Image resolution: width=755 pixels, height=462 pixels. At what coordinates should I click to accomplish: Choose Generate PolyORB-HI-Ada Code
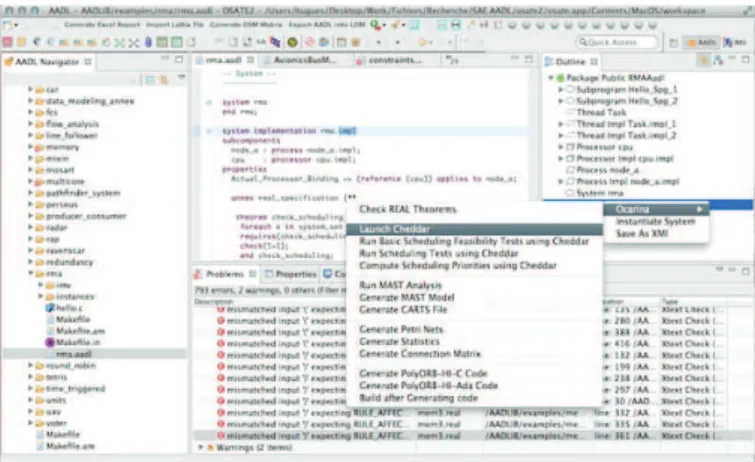click(x=428, y=385)
